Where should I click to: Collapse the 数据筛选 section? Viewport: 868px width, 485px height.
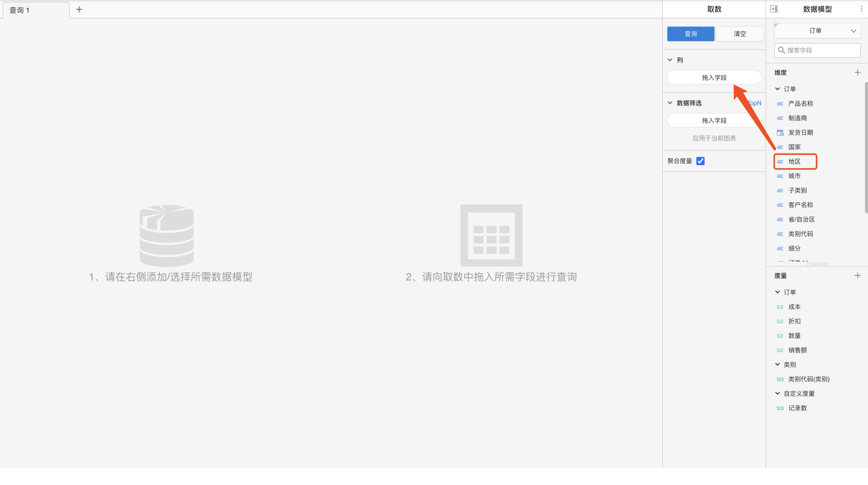click(x=670, y=103)
